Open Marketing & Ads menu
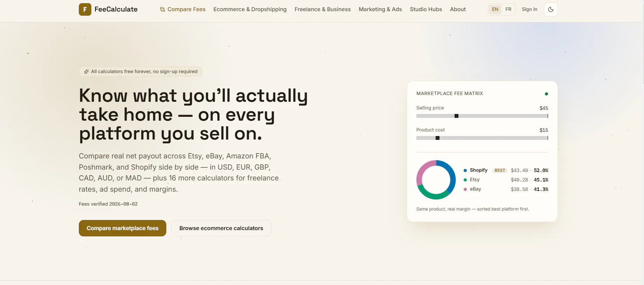The width and height of the screenshot is (644, 285). tap(380, 9)
